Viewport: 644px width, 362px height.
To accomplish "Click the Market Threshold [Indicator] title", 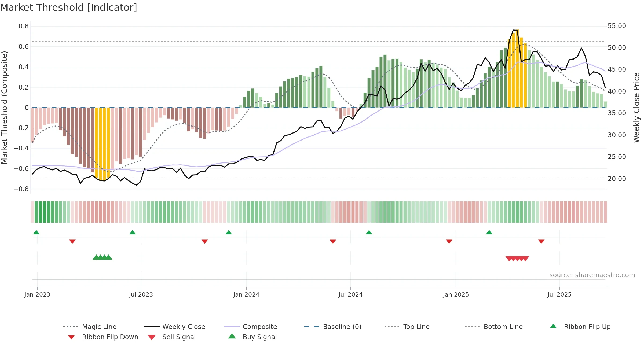I will (x=69, y=8).
